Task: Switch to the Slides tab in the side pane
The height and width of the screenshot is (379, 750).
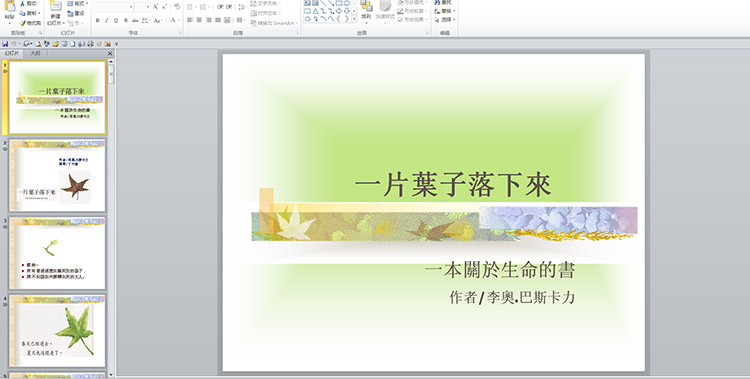Action: coord(12,54)
